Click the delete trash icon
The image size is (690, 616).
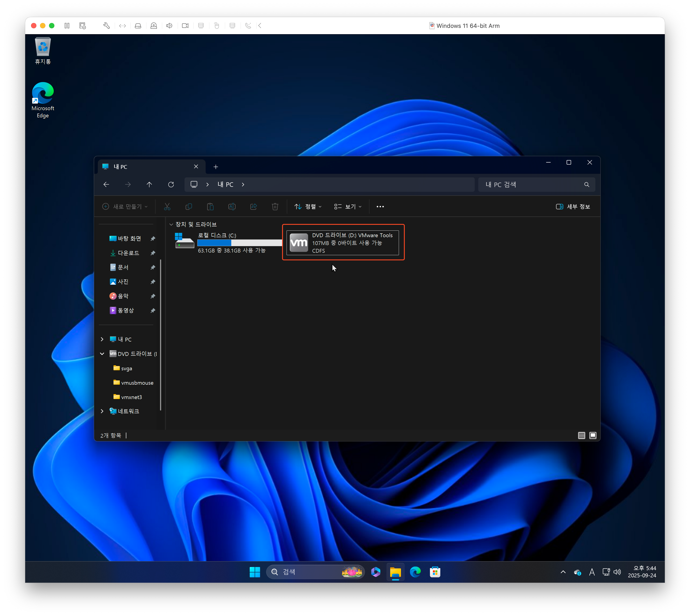275,206
